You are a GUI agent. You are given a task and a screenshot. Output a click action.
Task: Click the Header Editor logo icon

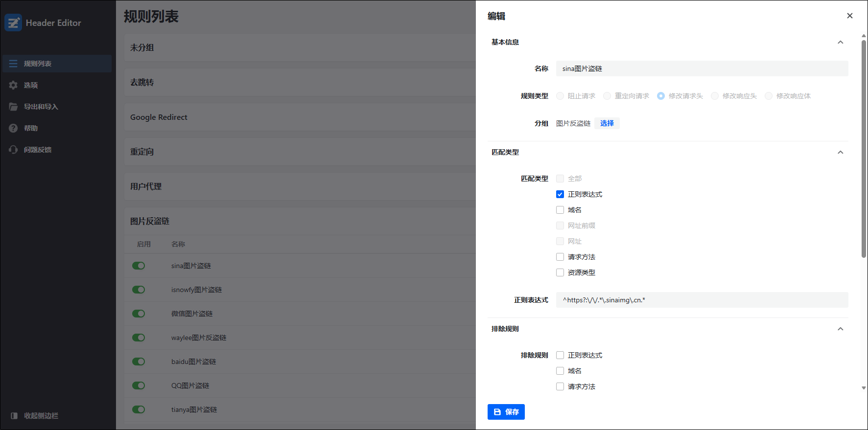[13, 23]
